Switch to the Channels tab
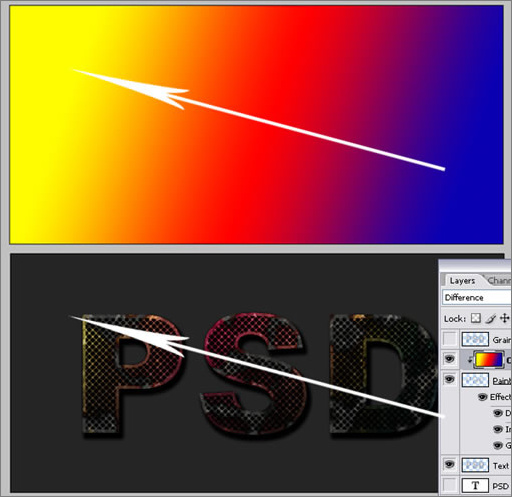 [x=499, y=281]
